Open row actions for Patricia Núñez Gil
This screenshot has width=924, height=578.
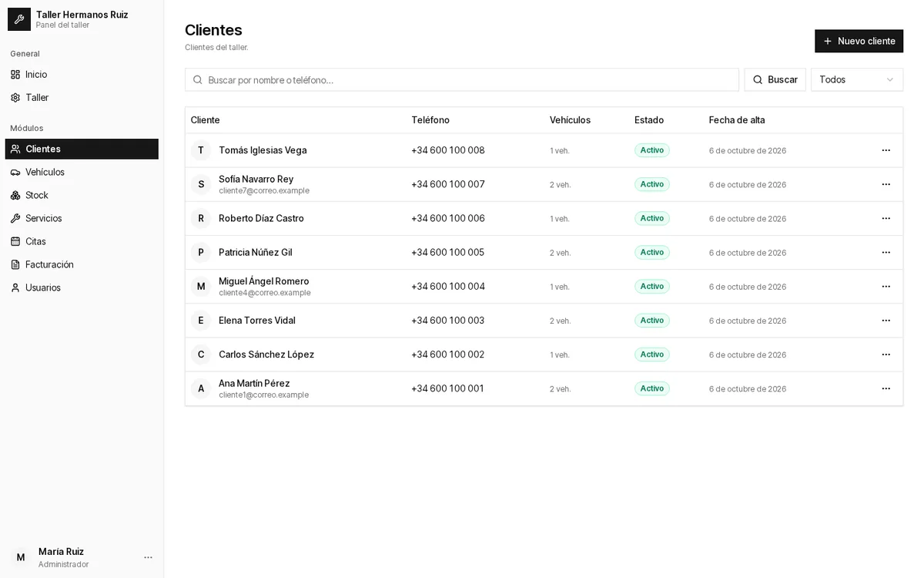[x=885, y=252]
